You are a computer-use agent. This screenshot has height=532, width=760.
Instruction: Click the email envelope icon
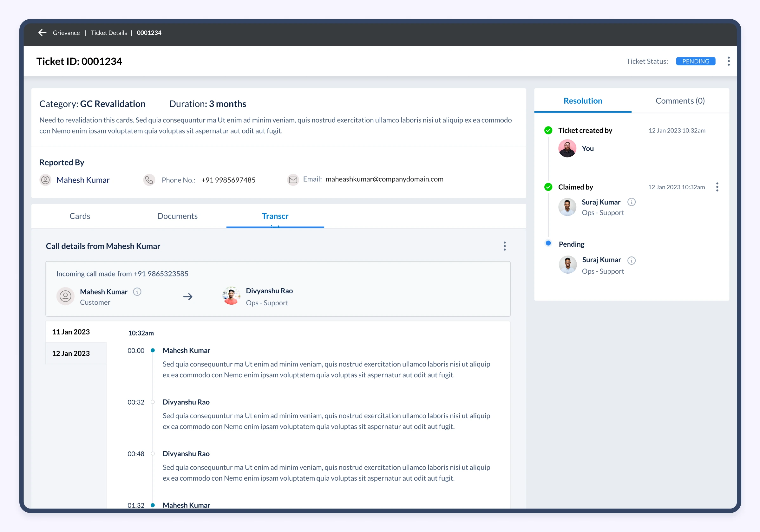click(293, 180)
